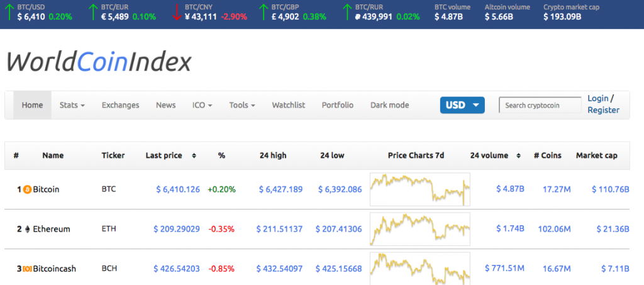Click the BCH ticker cell
Viewport: 644px width, 285px height.
coord(109,269)
